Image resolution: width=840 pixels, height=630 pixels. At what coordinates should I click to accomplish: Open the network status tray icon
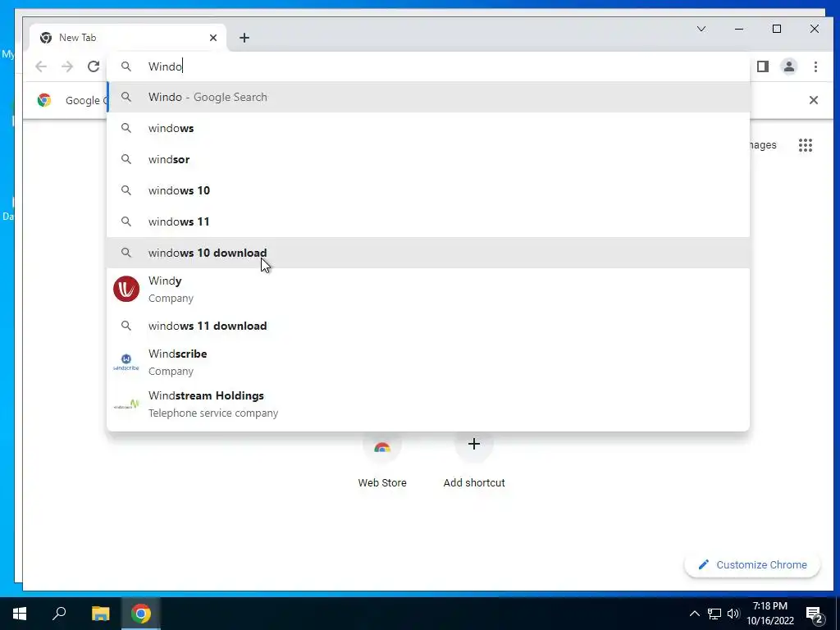coord(714,614)
